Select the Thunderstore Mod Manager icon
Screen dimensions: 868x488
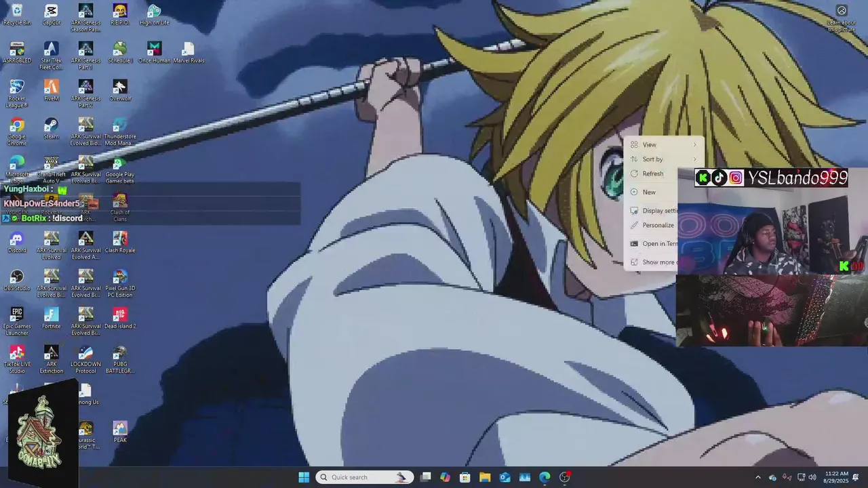click(120, 131)
